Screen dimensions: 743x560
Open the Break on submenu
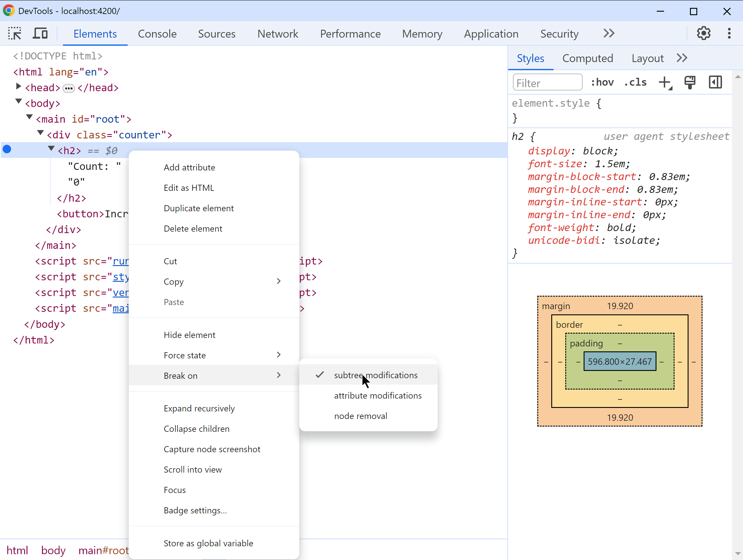click(x=214, y=376)
